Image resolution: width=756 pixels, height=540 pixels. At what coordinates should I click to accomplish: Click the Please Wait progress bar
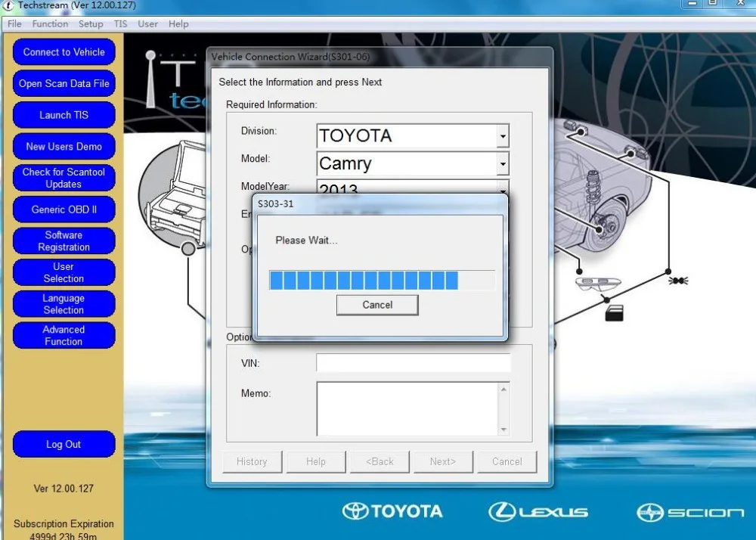coord(382,280)
